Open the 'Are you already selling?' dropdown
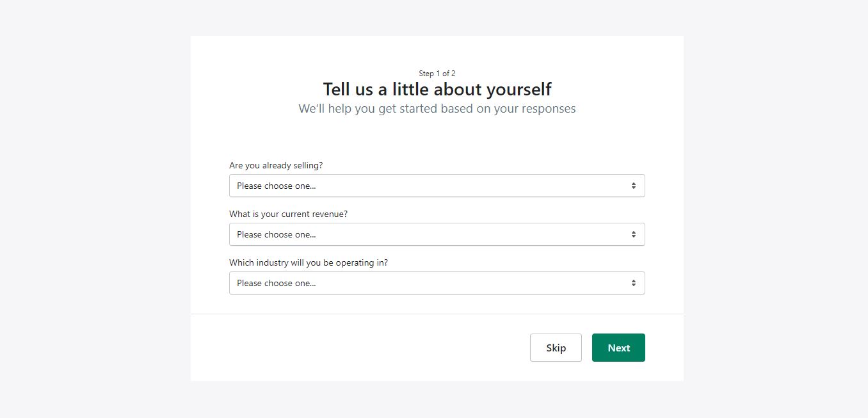868x418 pixels. [x=437, y=186]
